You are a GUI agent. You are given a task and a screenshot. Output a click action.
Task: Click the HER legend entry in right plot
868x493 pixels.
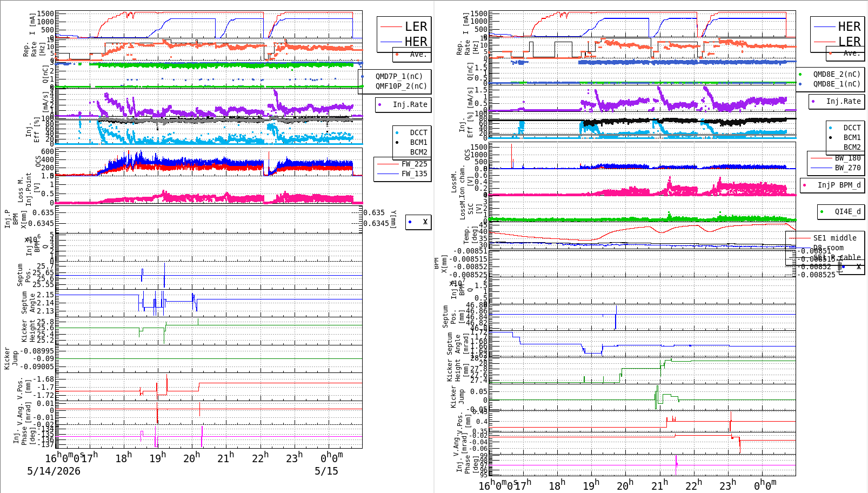point(849,26)
